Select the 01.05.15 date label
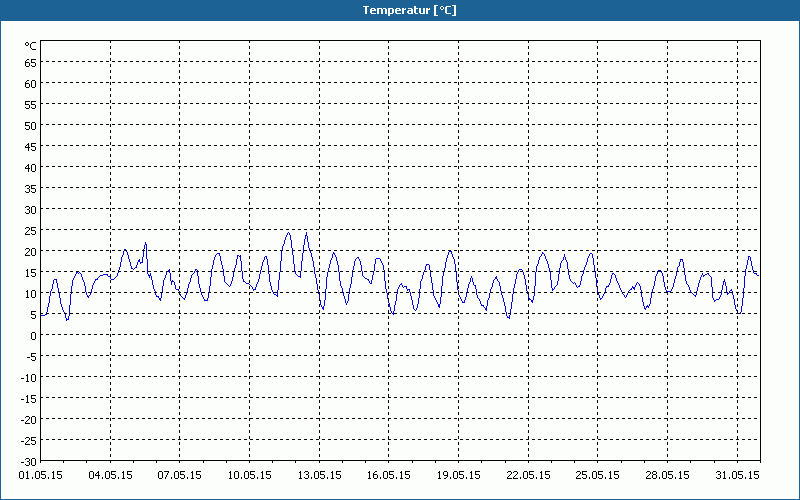Image resolution: width=800 pixels, height=500 pixels. (x=41, y=476)
